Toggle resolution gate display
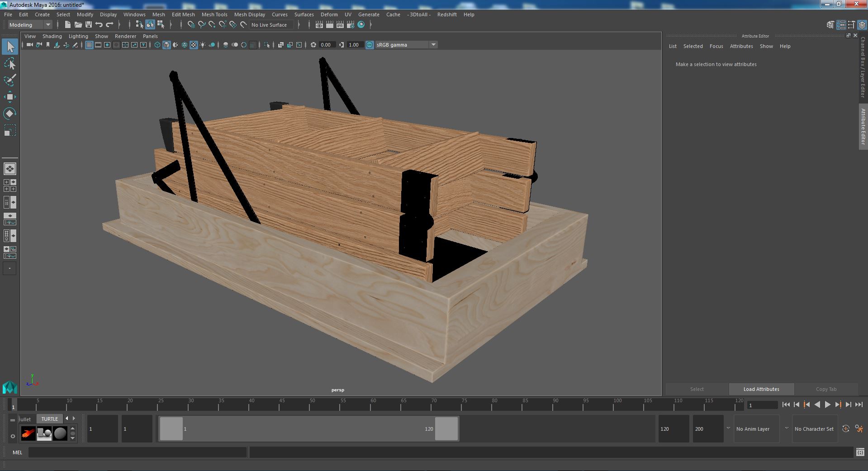Screen dimensions: 868x471 [x=107, y=45]
